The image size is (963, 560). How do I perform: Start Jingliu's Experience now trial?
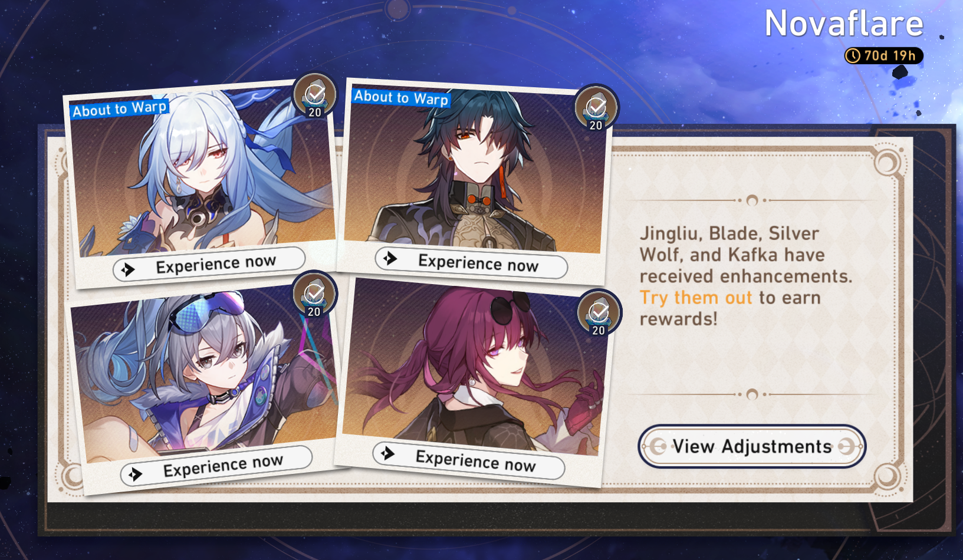click(209, 264)
